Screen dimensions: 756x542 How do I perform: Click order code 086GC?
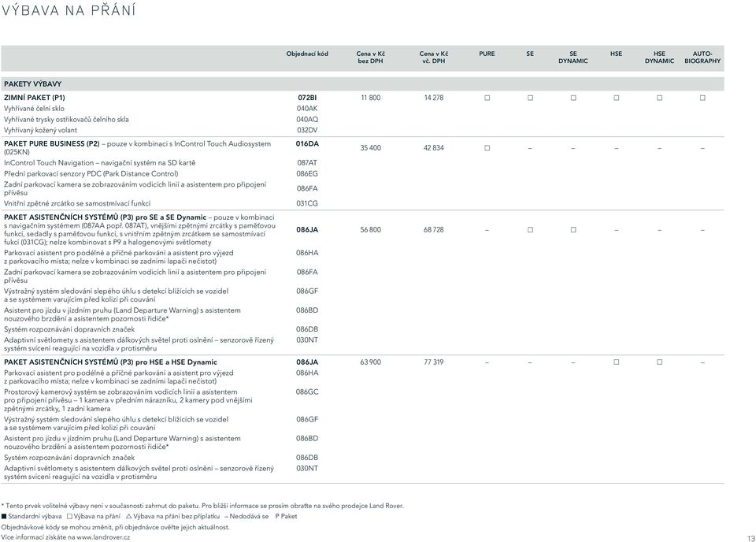307,392
